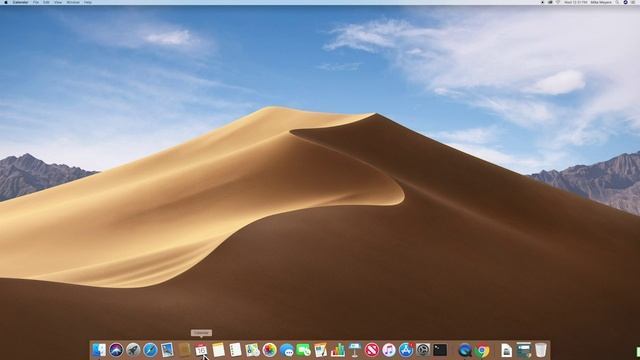Viewport: 640px width, 360px height.
Task: Open the Help menu
Action: [x=88, y=2]
